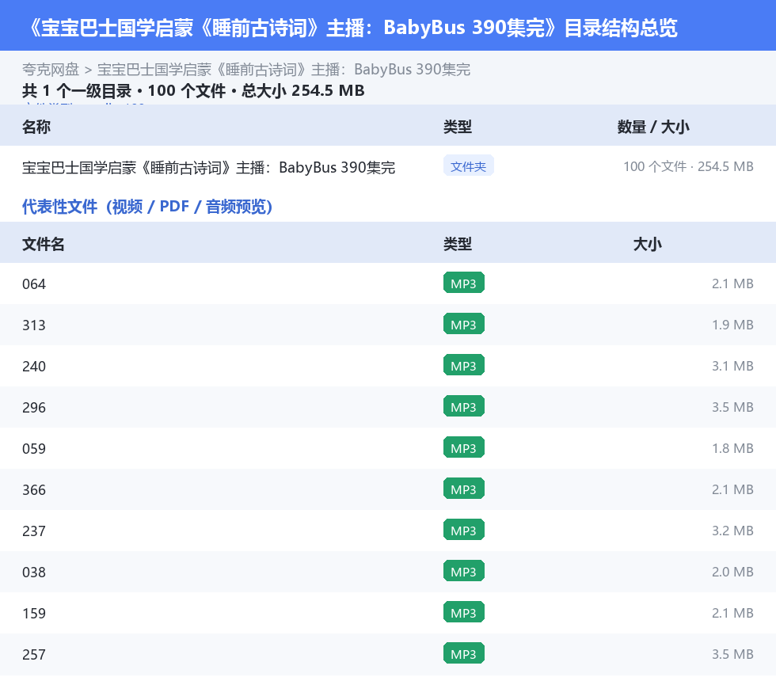
Task: Click the 1.9 MB size value
Action: point(732,325)
